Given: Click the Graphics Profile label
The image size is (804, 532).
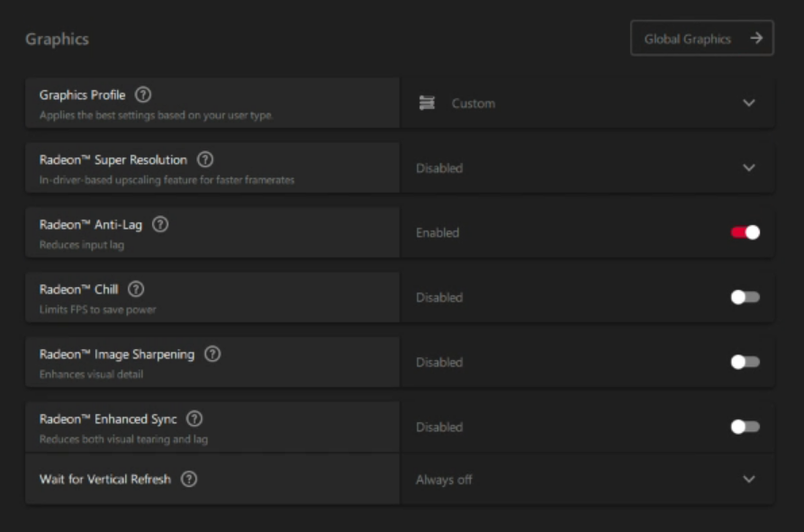Looking at the screenshot, I should pyautogui.click(x=82, y=95).
